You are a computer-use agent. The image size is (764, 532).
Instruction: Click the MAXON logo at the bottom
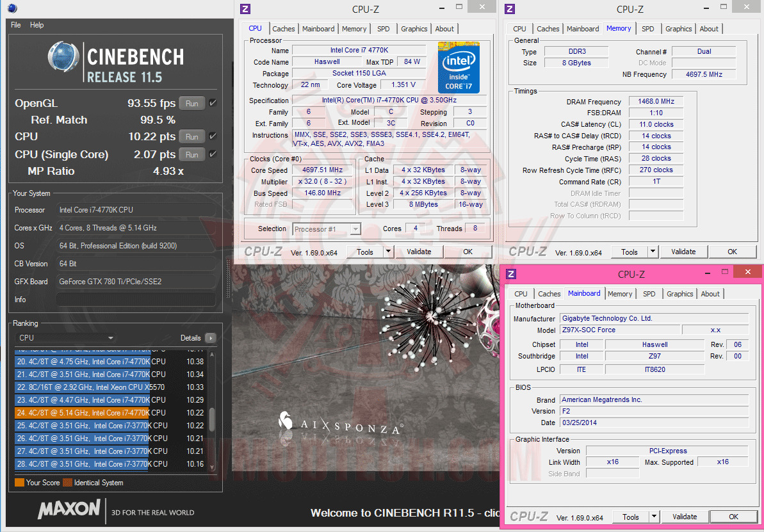pos(69,509)
